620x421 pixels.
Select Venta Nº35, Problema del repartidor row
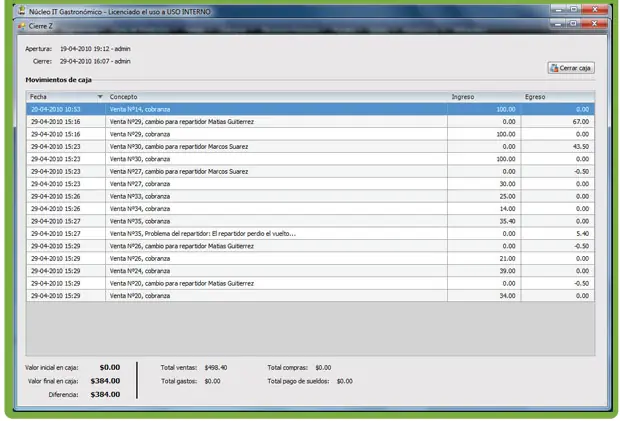(x=310, y=234)
